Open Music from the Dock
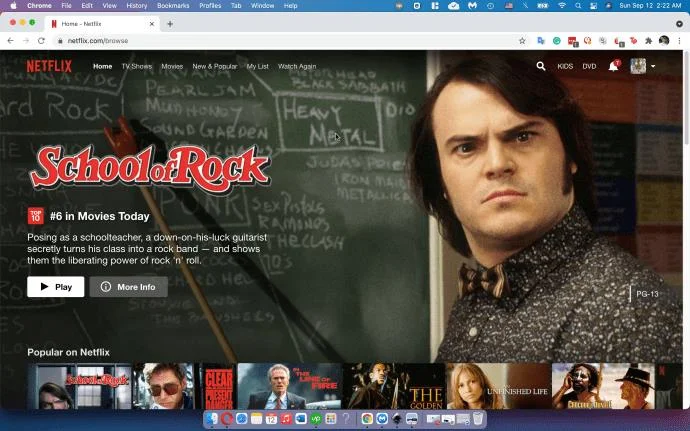 click(x=286, y=419)
